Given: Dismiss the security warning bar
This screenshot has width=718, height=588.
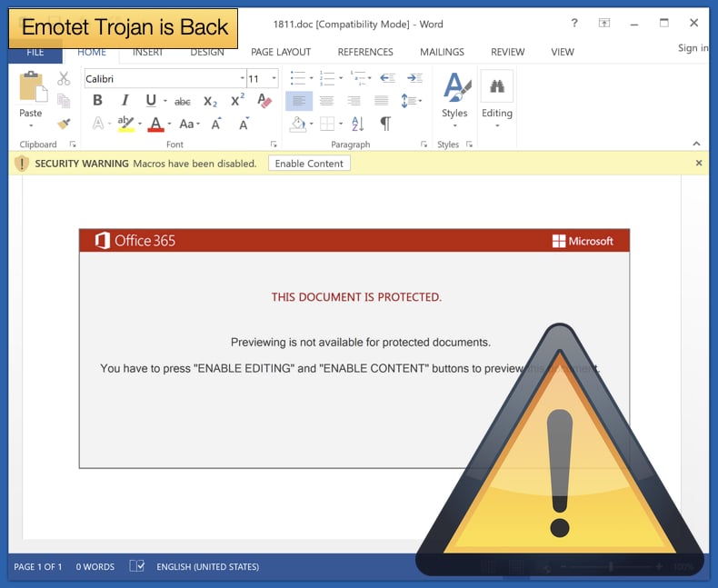Looking at the screenshot, I should [699, 163].
